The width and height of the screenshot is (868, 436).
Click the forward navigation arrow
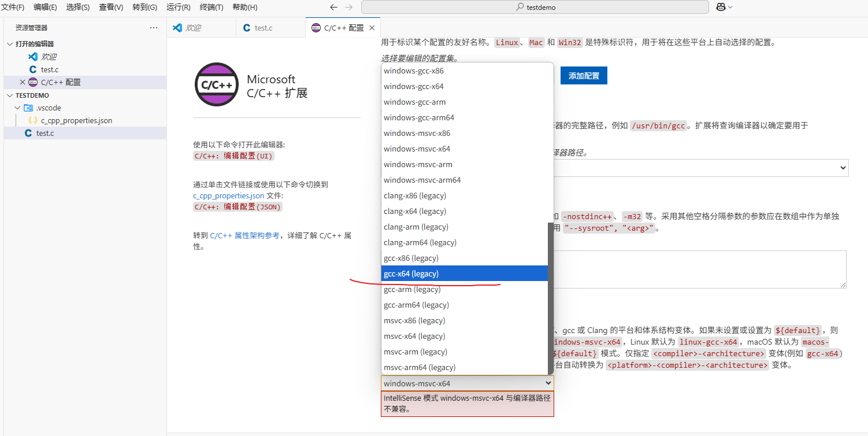(348, 8)
